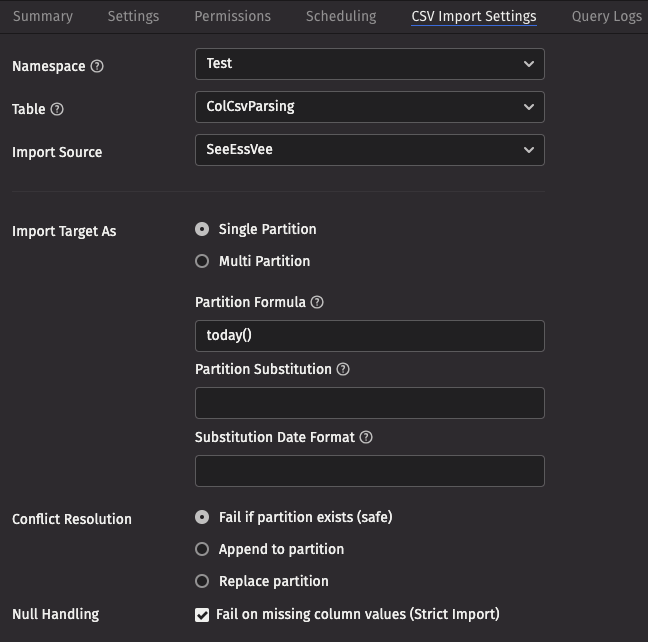Click the Partition Formula help icon
The image size is (648, 642).
[x=317, y=302]
